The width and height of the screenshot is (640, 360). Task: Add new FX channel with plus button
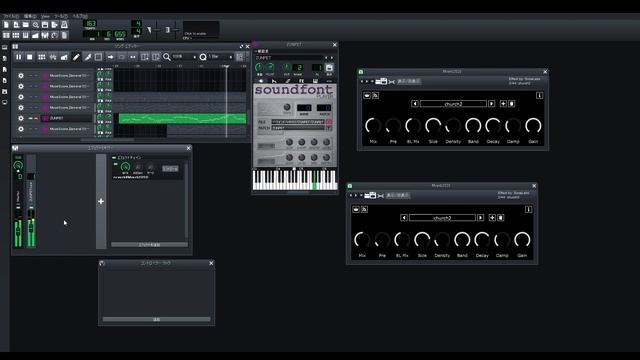point(101,201)
